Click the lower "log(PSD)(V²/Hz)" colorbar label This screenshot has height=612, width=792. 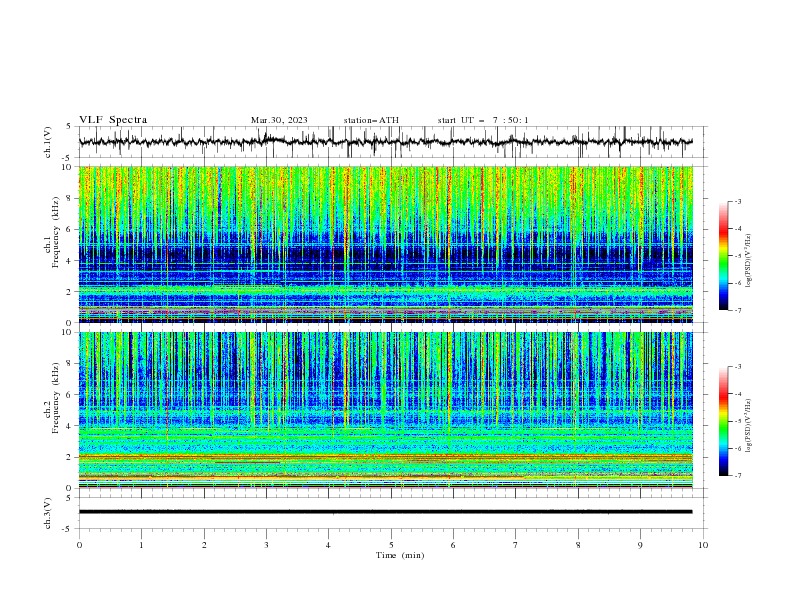point(748,426)
